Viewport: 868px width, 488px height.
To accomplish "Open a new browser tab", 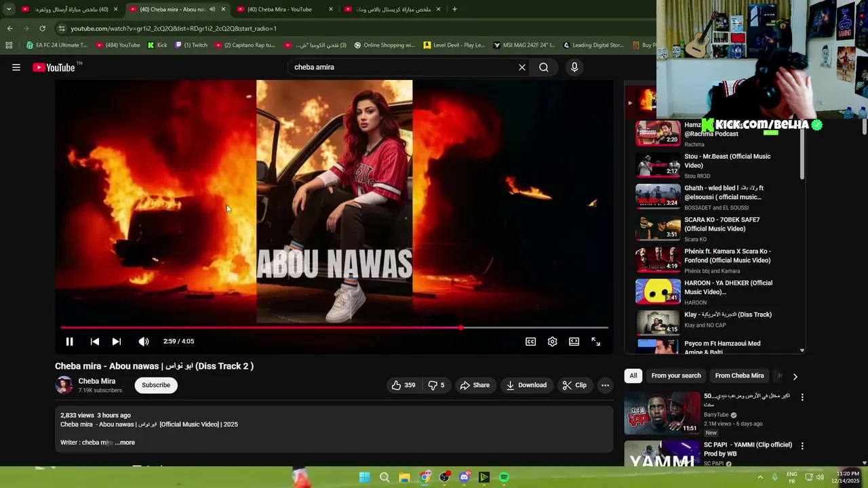I will tap(454, 9).
